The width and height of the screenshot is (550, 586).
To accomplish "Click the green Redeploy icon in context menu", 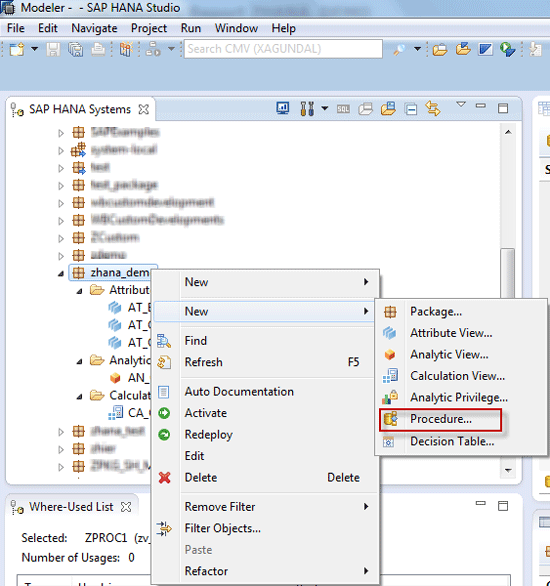I will [x=164, y=435].
